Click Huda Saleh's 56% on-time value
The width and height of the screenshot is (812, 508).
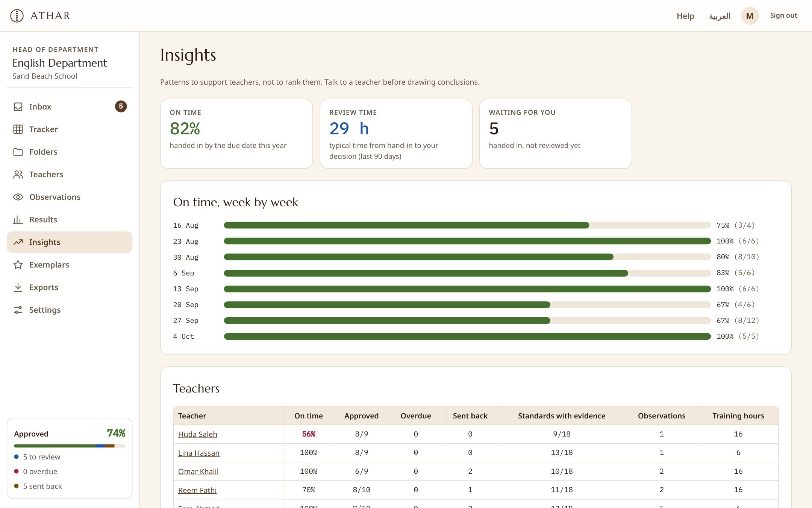tap(309, 434)
